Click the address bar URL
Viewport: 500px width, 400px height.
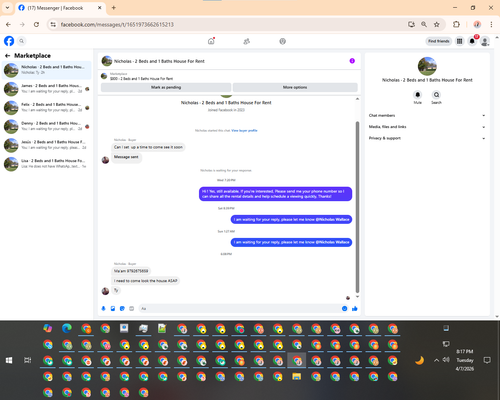pyautogui.click(x=117, y=24)
